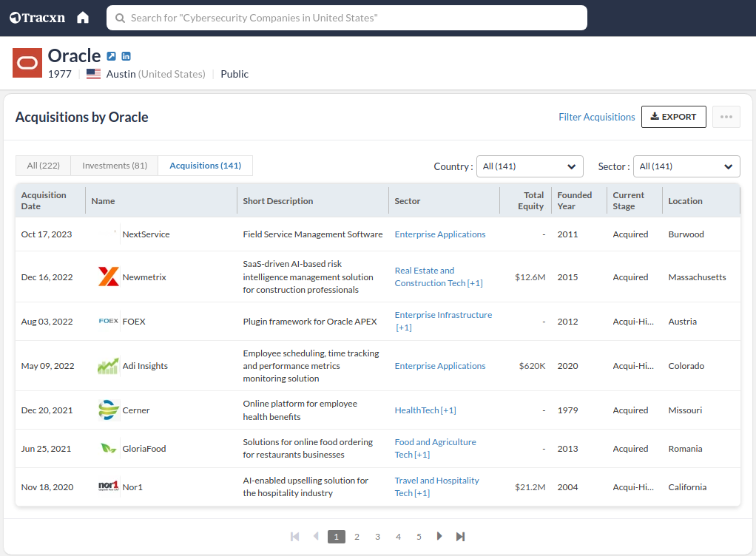The image size is (756, 556).
Task: Open the Sector filter dropdown
Action: (x=686, y=166)
